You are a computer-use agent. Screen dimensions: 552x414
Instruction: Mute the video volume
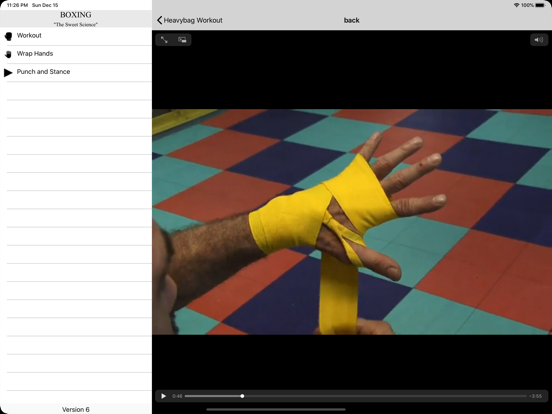tap(539, 40)
